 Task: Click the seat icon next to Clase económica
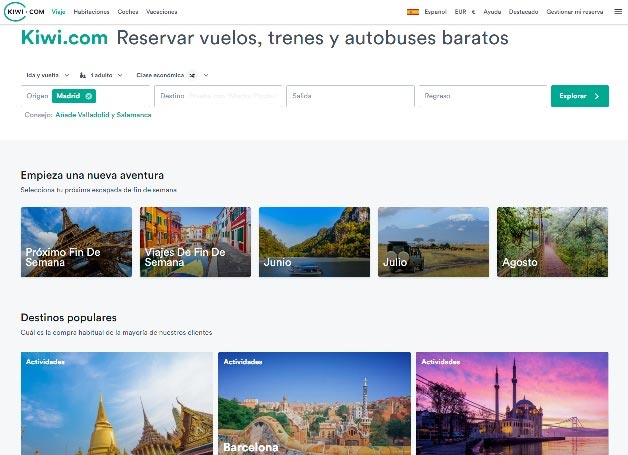(190, 75)
